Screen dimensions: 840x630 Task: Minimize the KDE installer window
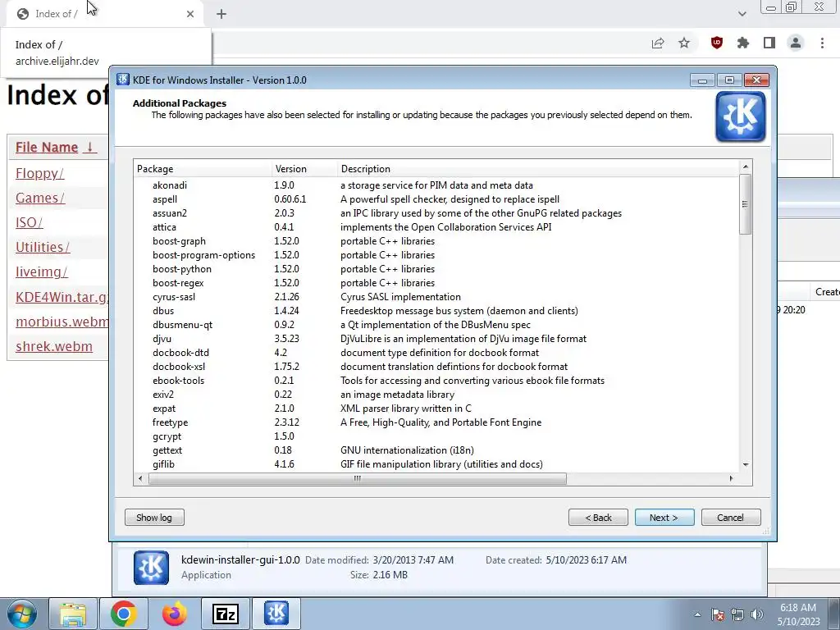coord(702,80)
